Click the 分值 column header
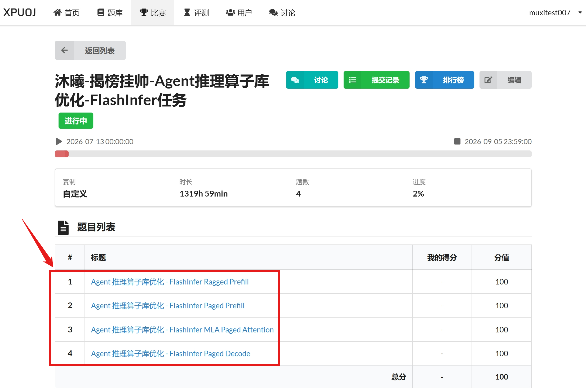 tap(501, 257)
